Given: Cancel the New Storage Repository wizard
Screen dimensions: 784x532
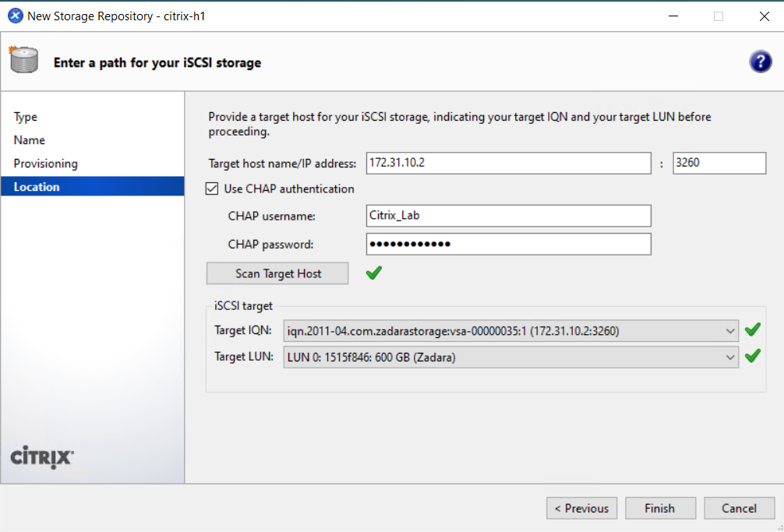Looking at the screenshot, I should [739, 508].
